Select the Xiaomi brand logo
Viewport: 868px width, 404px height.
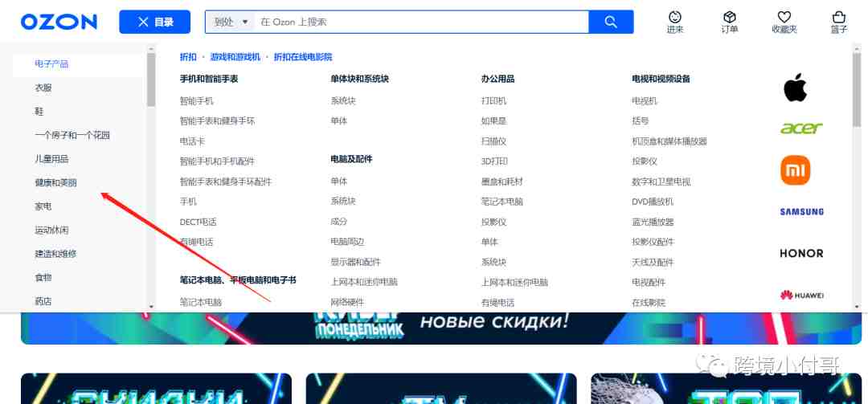click(795, 170)
